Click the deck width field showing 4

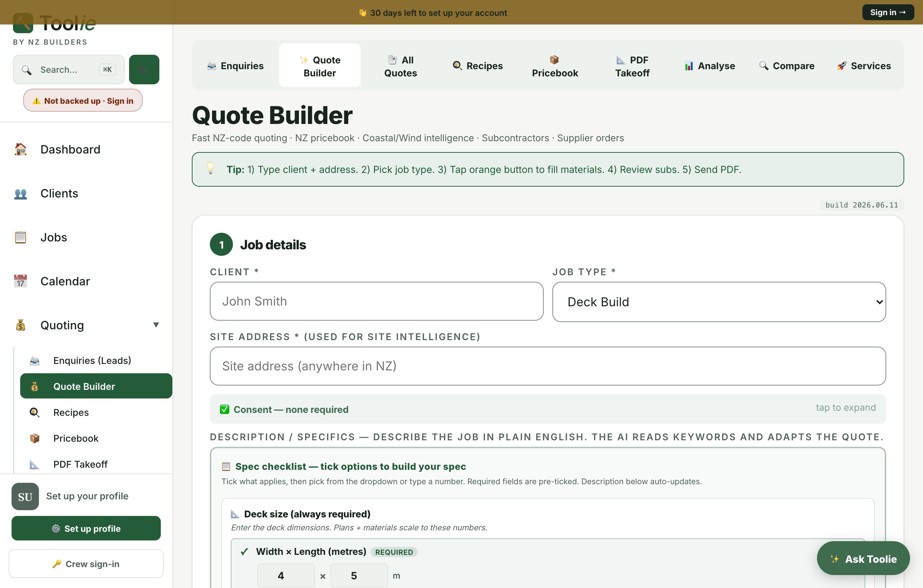pyautogui.click(x=286, y=575)
